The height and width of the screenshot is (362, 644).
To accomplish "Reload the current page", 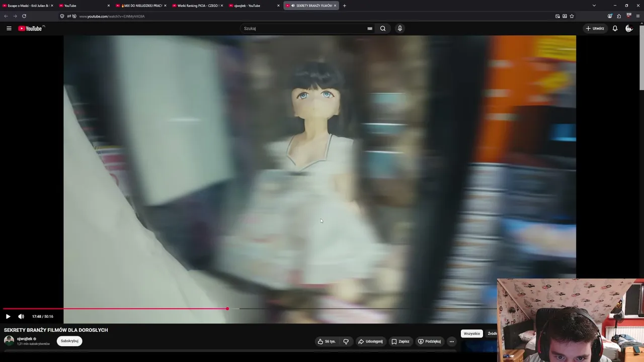I will point(24,16).
